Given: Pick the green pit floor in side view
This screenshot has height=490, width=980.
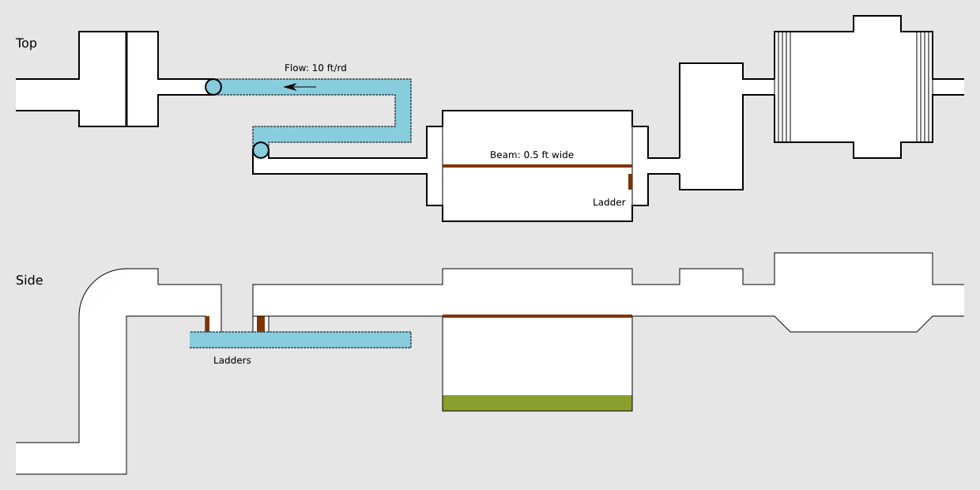Looking at the screenshot, I should pyautogui.click(x=537, y=403).
